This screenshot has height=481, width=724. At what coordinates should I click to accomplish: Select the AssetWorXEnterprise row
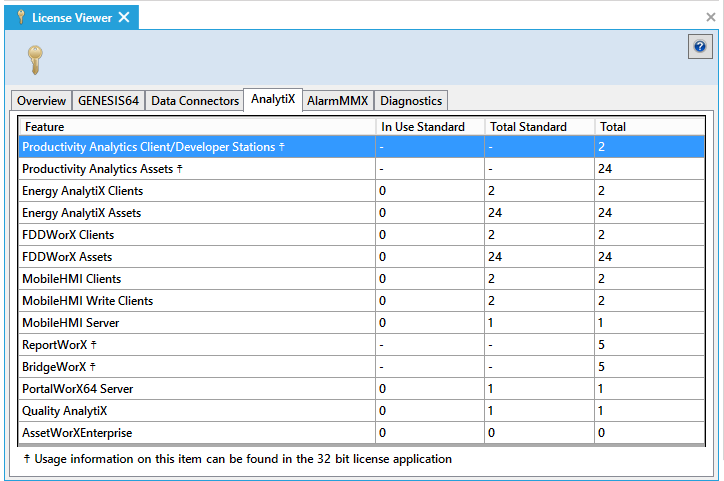pyautogui.click(x=77, y=433)
